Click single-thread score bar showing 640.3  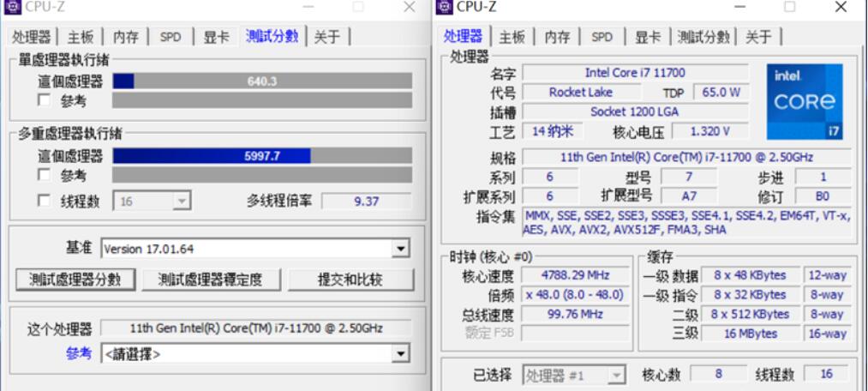[x=262, y=81]
